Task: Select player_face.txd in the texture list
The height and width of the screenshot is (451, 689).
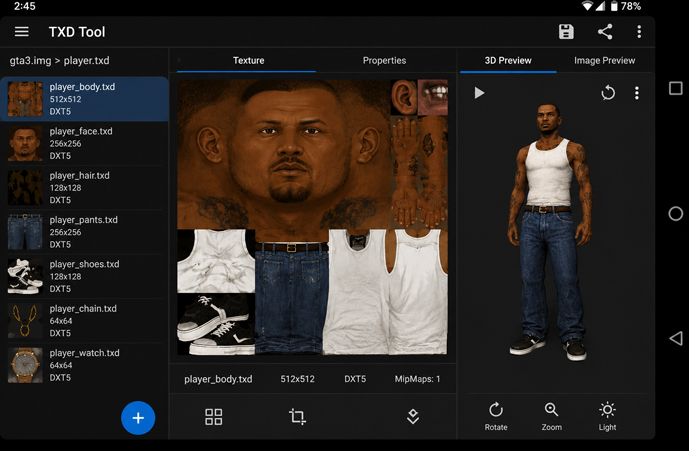Action: pos(84,143)
